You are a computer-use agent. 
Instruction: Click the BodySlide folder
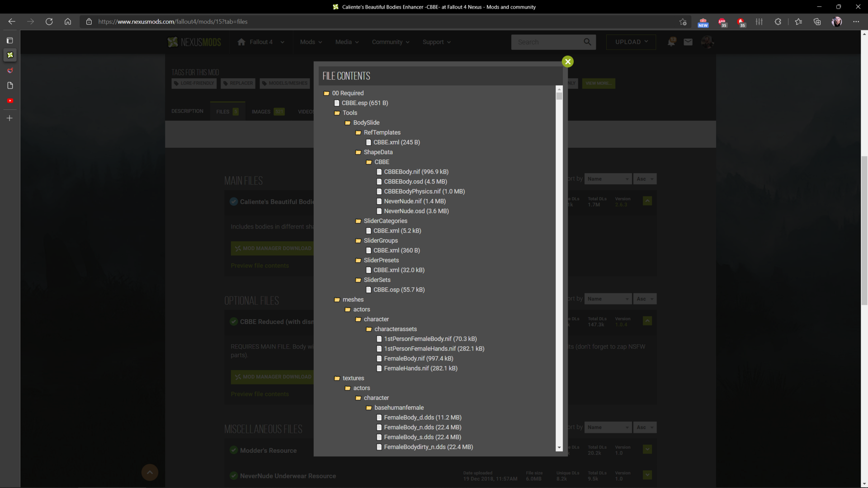pyautogui.click(x=362, y=122)
